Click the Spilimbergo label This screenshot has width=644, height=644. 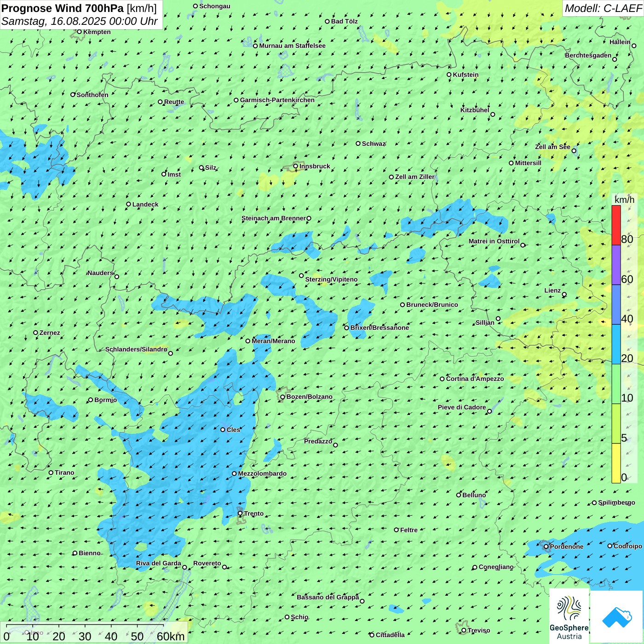click(x=616, y=502)
